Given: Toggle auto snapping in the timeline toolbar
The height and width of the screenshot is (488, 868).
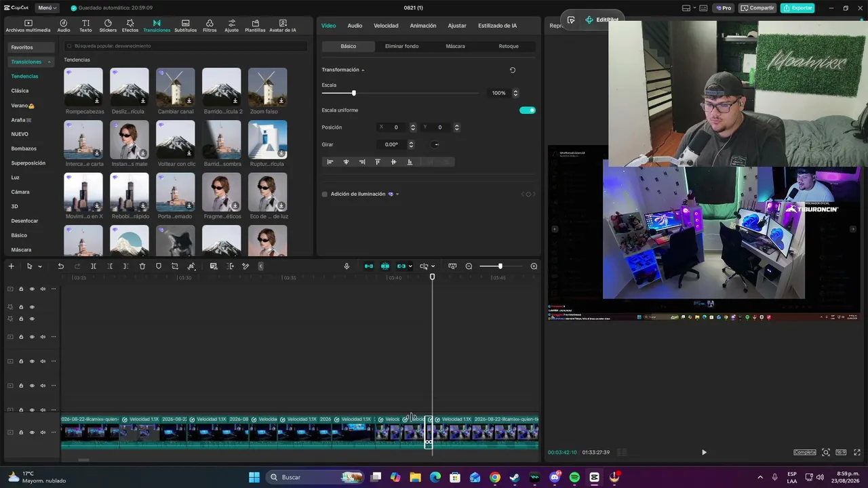Looking at the screenshot, I should (385, 266).
